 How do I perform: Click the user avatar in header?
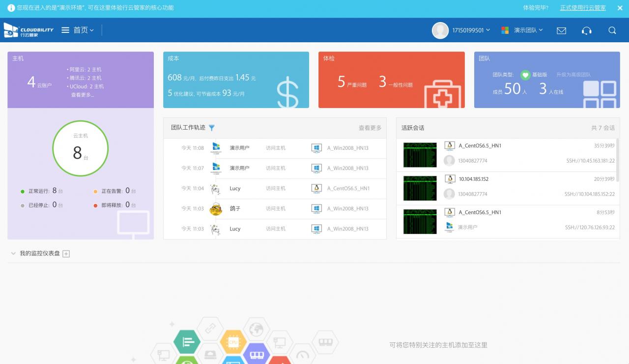pos(440,30)
